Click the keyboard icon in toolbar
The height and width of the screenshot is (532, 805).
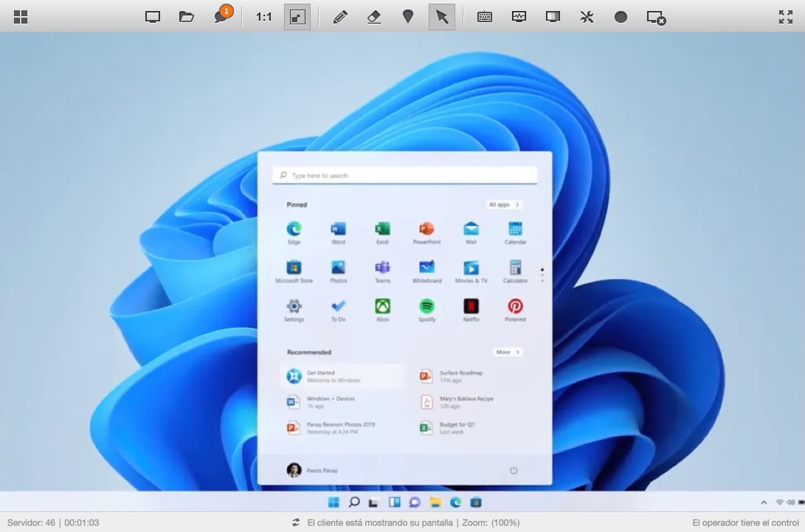pyautogui.click(x=485, y=17)
